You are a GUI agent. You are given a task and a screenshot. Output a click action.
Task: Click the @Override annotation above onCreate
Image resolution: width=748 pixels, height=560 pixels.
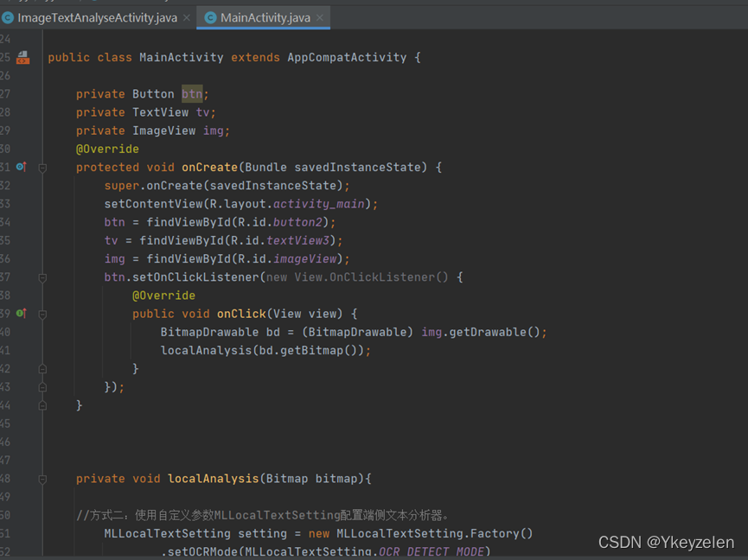pos(107,150)
